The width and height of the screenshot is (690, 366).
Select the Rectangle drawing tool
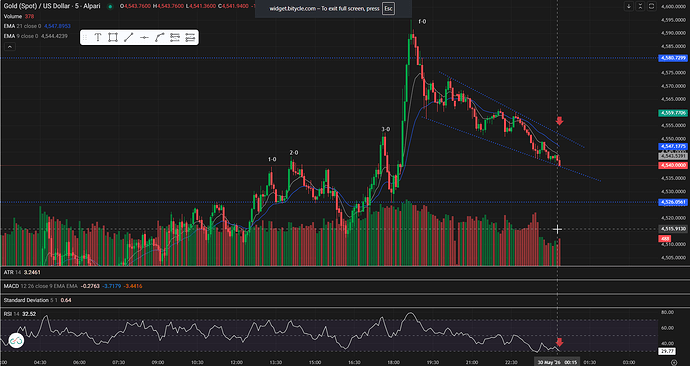pos(113,37)
